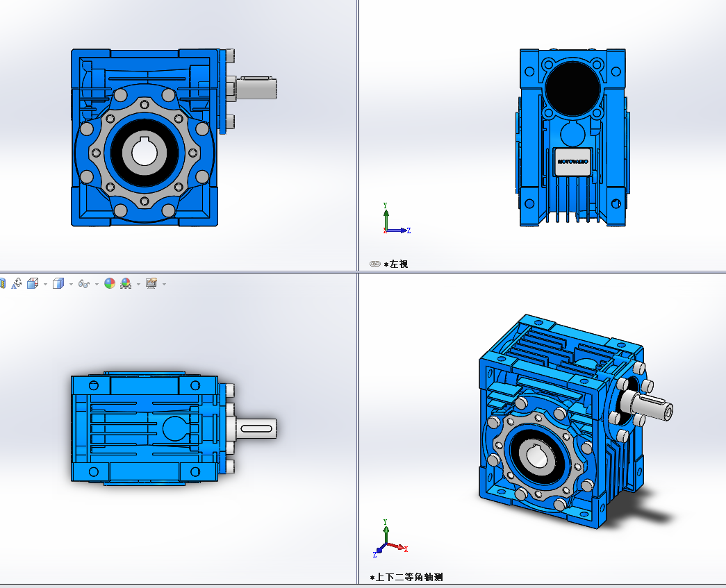The width and height of the screenshot is (726, 588).
Task: Click the View Orientation cube icon
Action: (33, 284)
